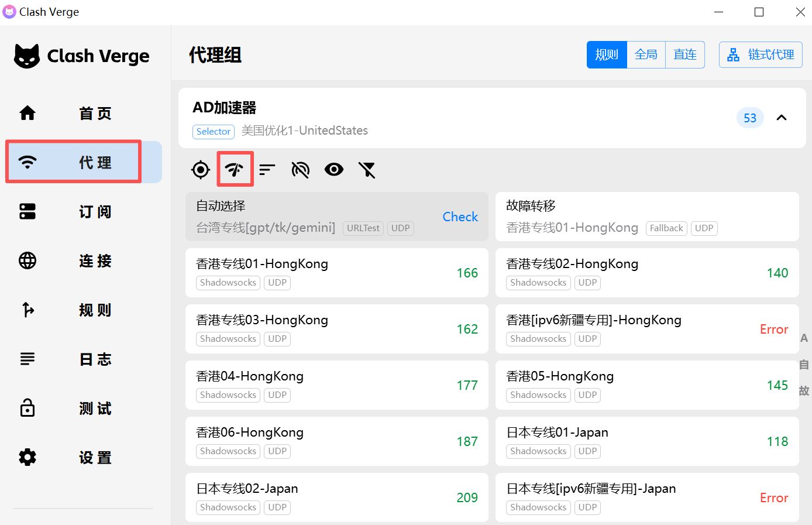Select the 日本专线01-Japan proxy node
812x525 pixels.
click(x=646, y=441)
